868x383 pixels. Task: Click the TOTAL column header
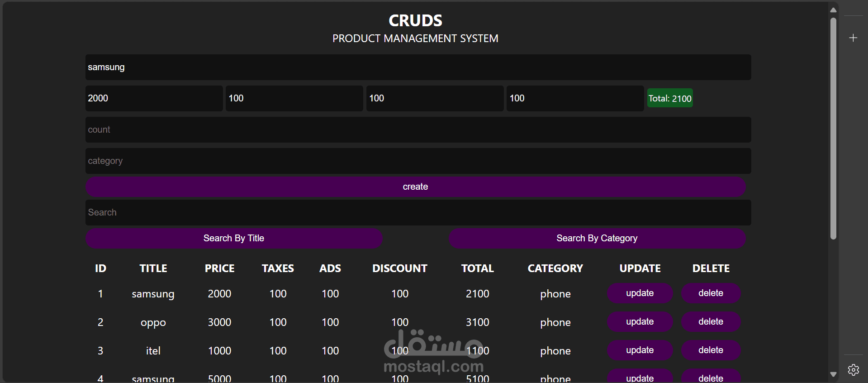click(x=478, y=268)
